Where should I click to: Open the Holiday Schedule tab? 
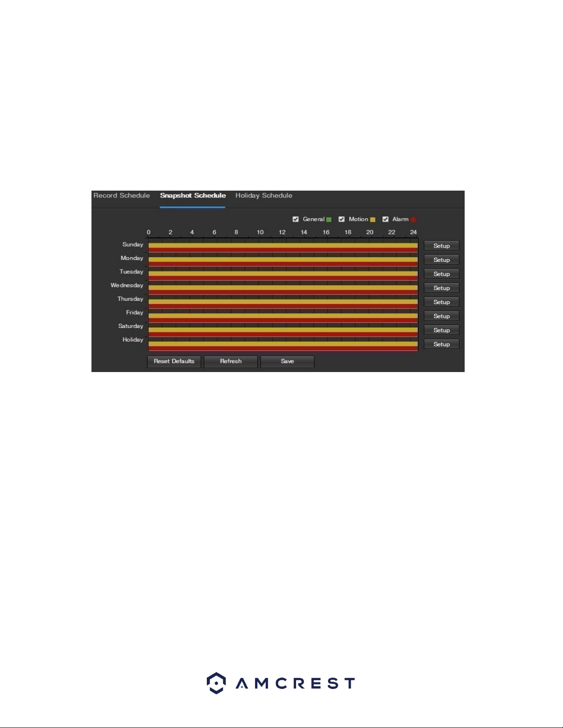coord(264,196)
